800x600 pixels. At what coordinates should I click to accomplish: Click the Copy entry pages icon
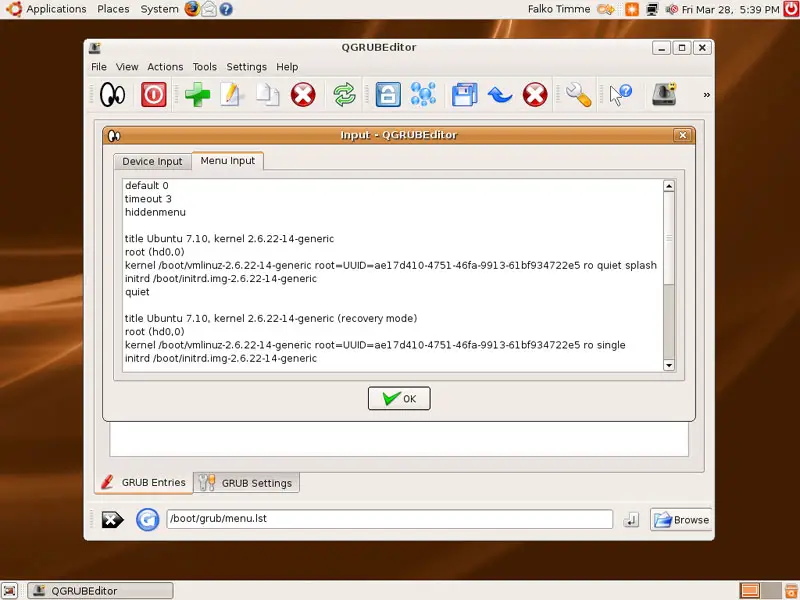[x=267, y=95]
